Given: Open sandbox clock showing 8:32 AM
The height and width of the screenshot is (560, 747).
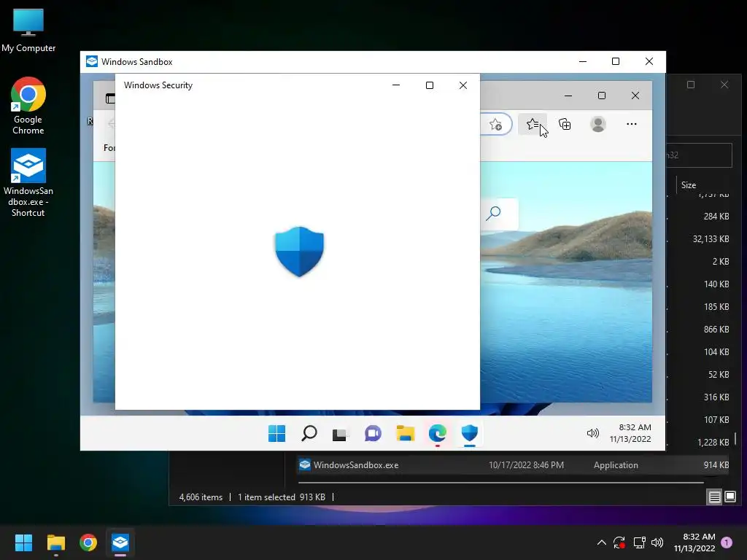Looking at the screenshot, I should pos(631,433).
